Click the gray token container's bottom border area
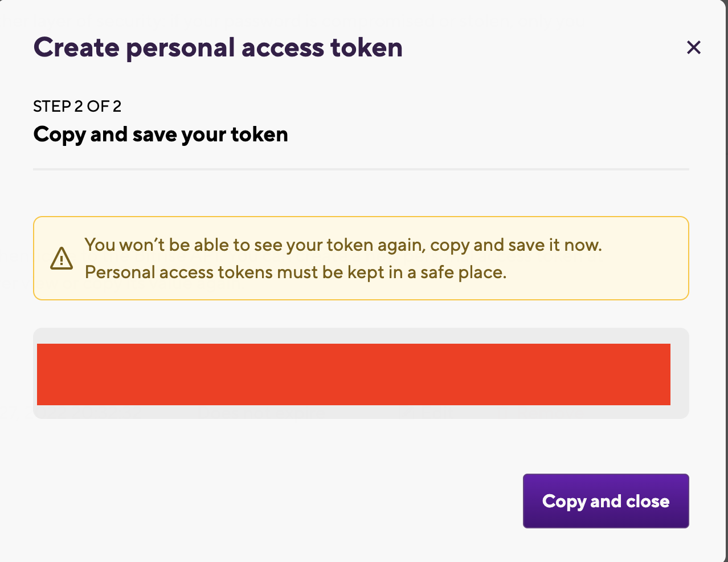This screenshot has height=562, width=728. coord(361,413)
